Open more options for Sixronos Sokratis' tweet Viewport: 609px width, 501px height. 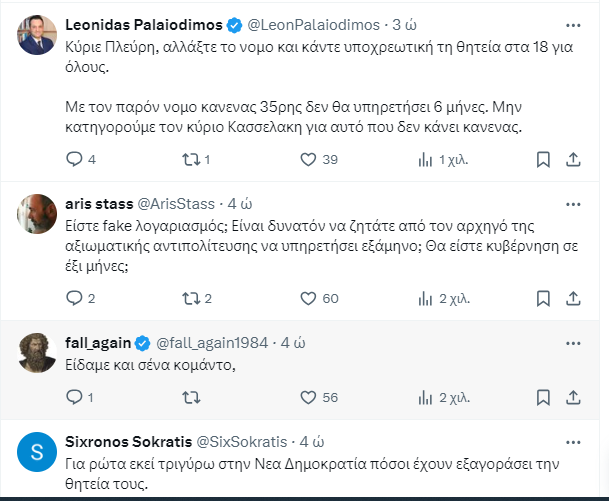[571, 440]
